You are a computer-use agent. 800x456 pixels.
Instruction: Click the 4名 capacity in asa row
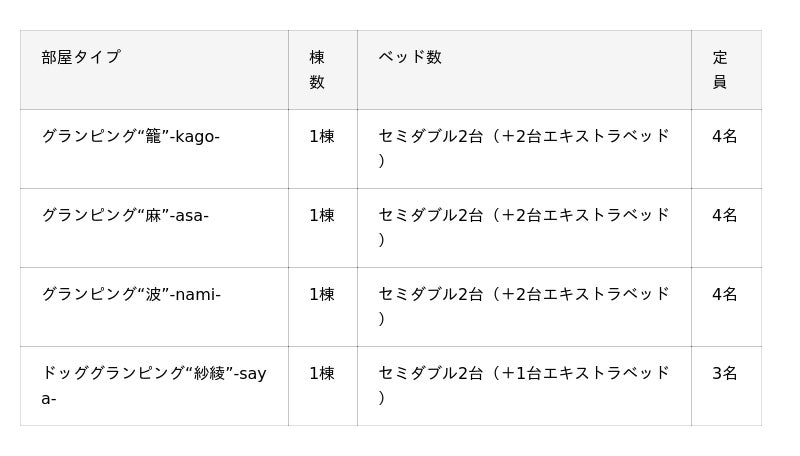point(725,215)
